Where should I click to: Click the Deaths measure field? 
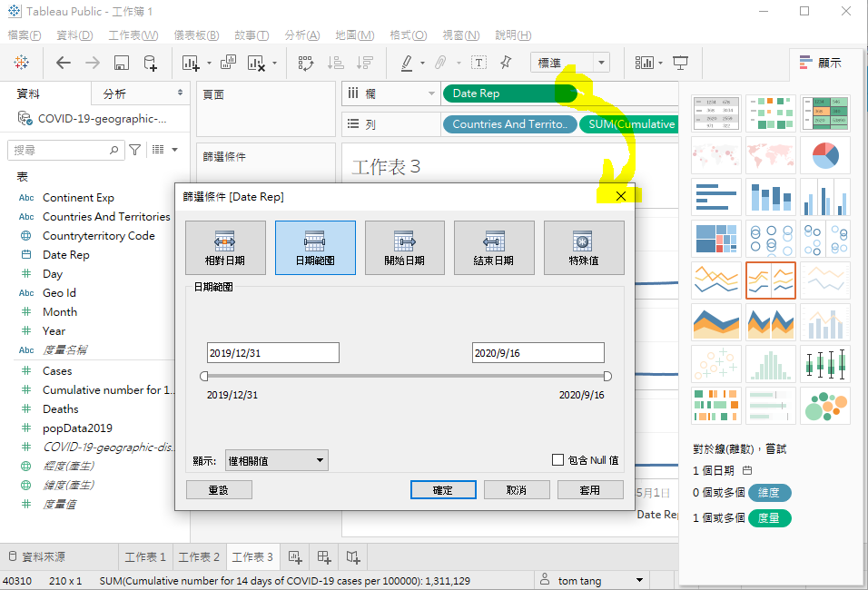coord(60,409)
